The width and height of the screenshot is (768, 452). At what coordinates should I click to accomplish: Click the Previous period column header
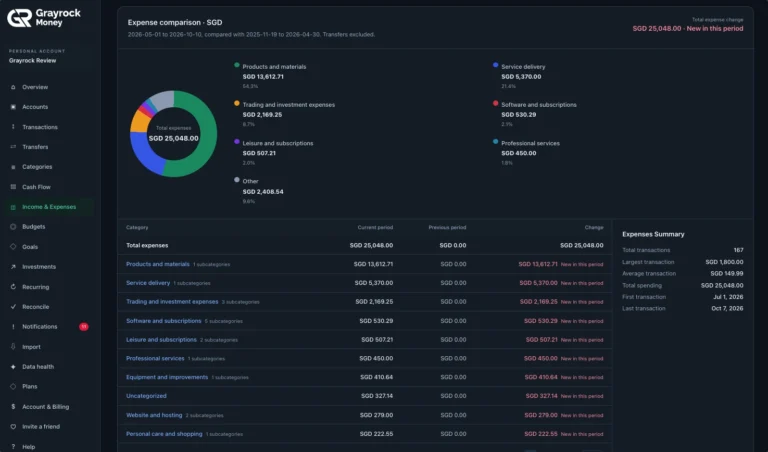point(447,227)
